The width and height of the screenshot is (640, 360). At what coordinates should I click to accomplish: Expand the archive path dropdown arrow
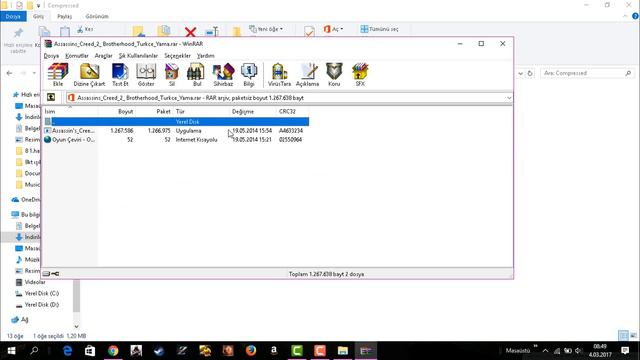509,98
